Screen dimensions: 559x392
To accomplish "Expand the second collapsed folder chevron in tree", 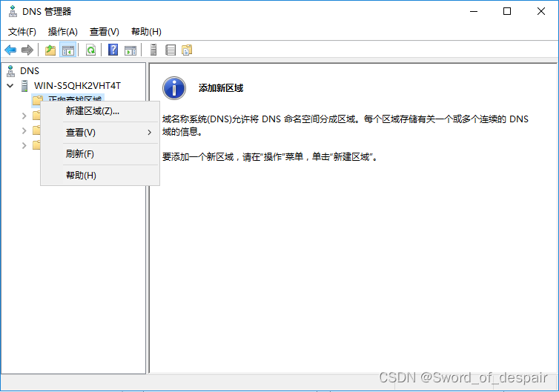I will pyautogui.click(x=24, y=130).
